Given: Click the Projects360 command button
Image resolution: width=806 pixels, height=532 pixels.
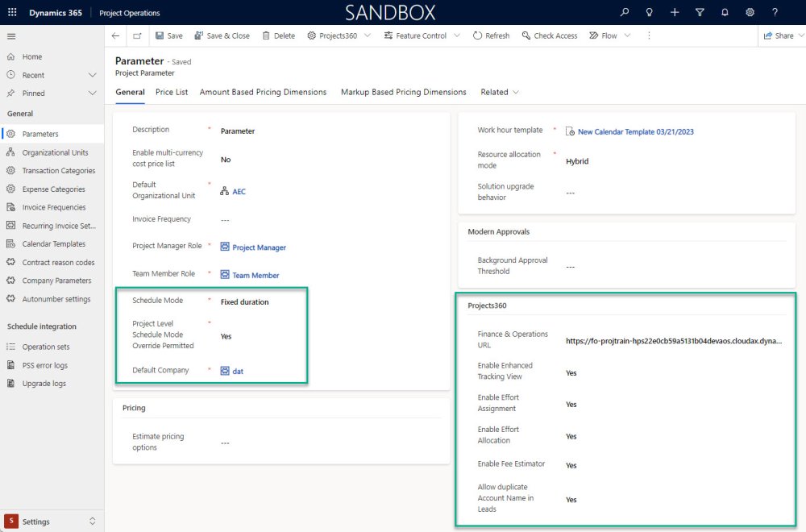Looking at the screenshot, I should point(332,35).
